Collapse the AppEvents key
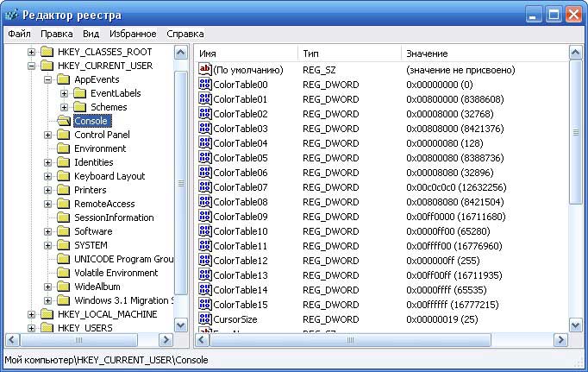 pos(48,79)
